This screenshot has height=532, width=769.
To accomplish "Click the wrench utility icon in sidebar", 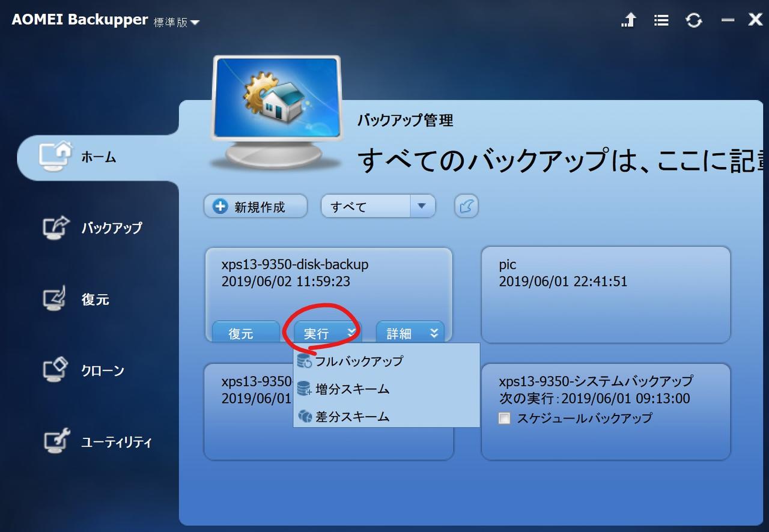I will click(57, 441).
